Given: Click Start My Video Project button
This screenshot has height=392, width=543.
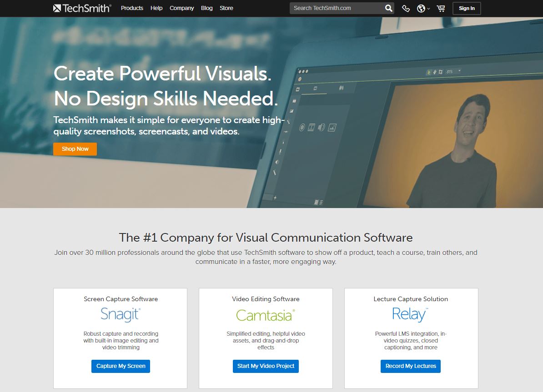Looking at the screenshot, I should (x=266, y=366).
